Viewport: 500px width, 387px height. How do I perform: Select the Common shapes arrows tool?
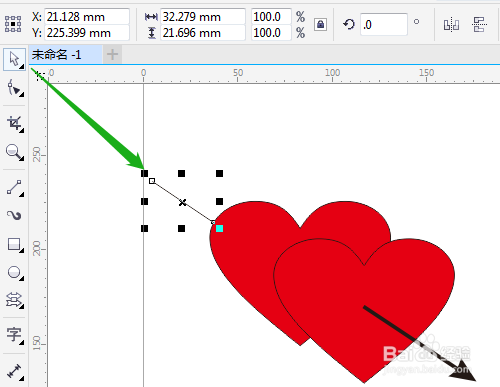pyautogui.click(x=14, y=300)
